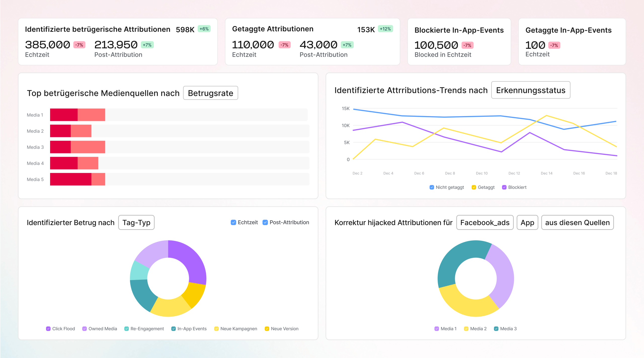Open the Tag-Typ dropdown

pos(136,222)
